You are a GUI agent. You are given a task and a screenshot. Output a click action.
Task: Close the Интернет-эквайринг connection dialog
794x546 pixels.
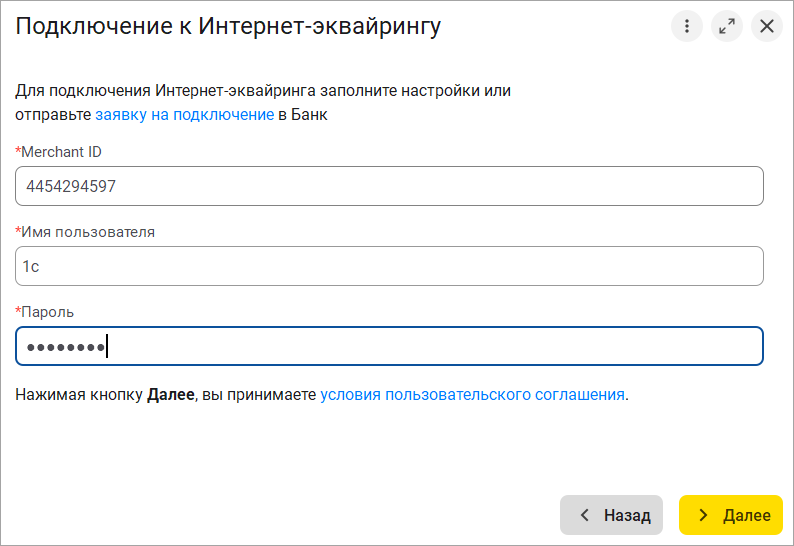pos(767,26)
